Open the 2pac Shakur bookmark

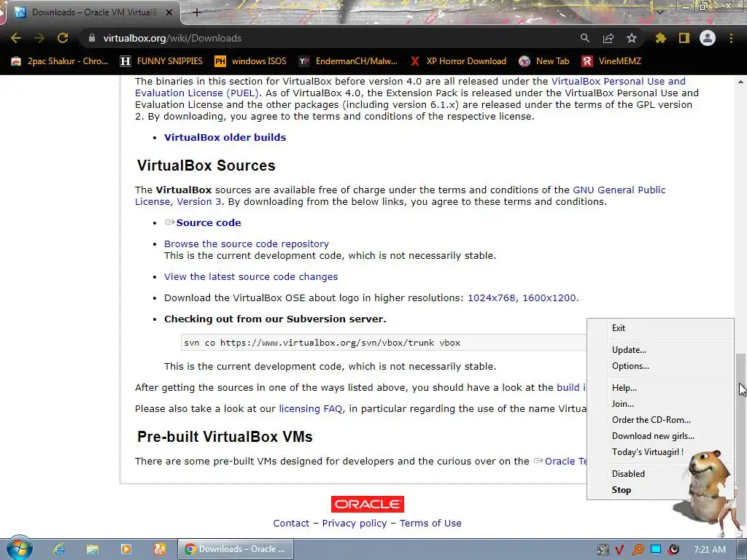point(60,61)
